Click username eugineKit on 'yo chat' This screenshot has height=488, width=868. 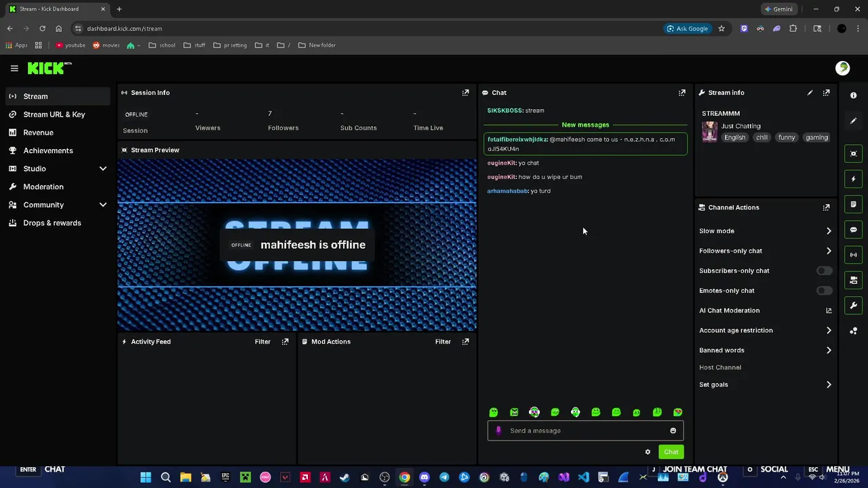coord(502,163)
